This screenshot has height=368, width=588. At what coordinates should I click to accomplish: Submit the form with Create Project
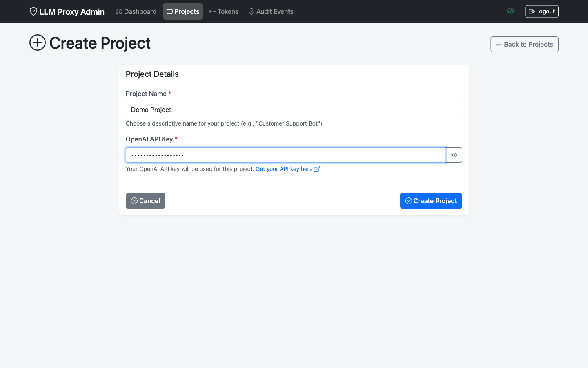(431, 201)
